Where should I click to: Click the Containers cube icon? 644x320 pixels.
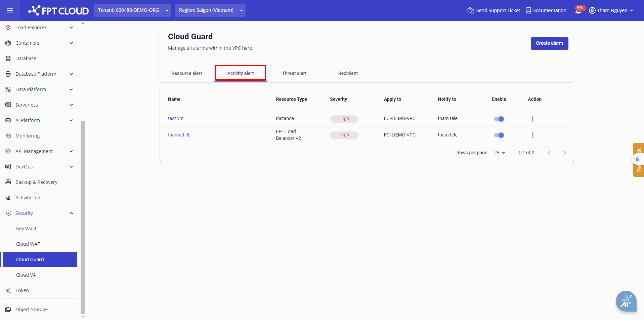(x=8, y=43)
